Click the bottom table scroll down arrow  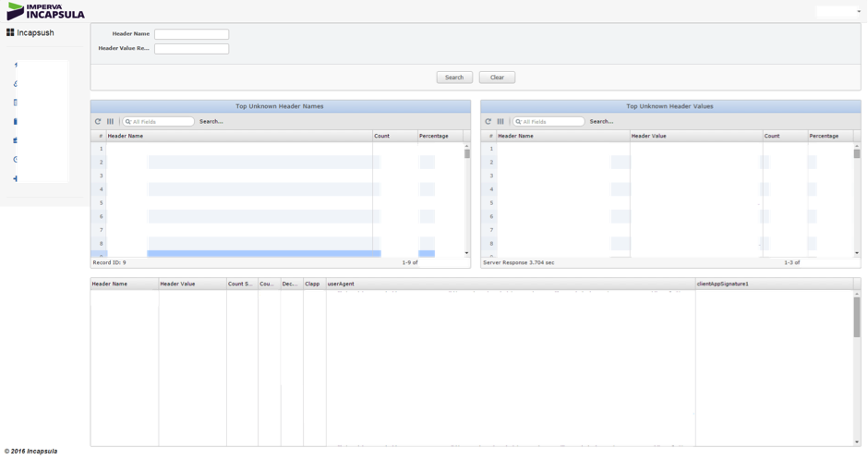[x=857, y=442]
